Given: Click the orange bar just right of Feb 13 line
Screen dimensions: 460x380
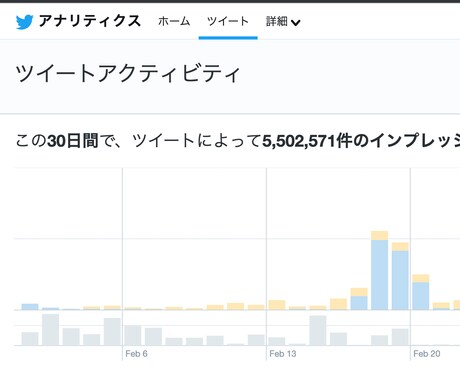Looking at the screenshot, I should [x=277, y=305].
